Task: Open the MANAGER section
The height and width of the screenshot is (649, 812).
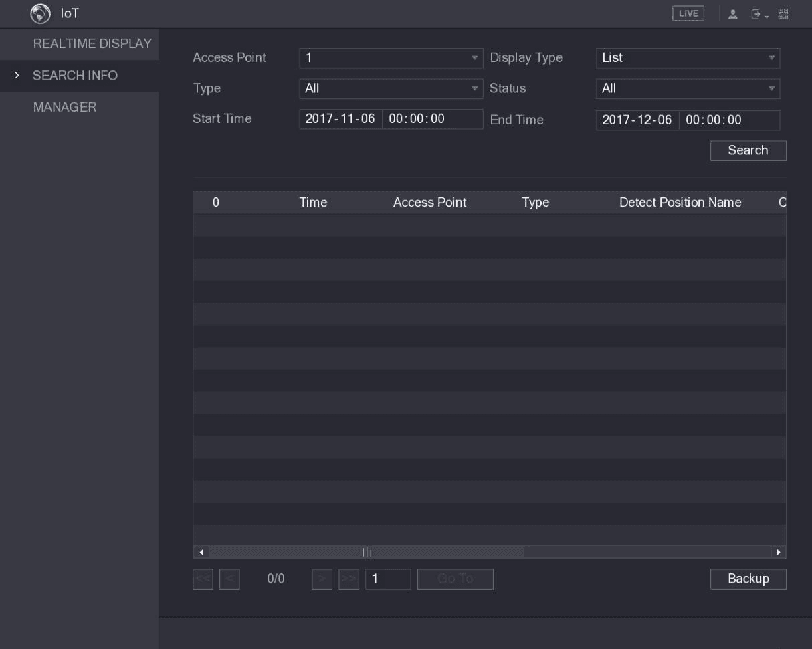Action: click(x=64, y=107)
